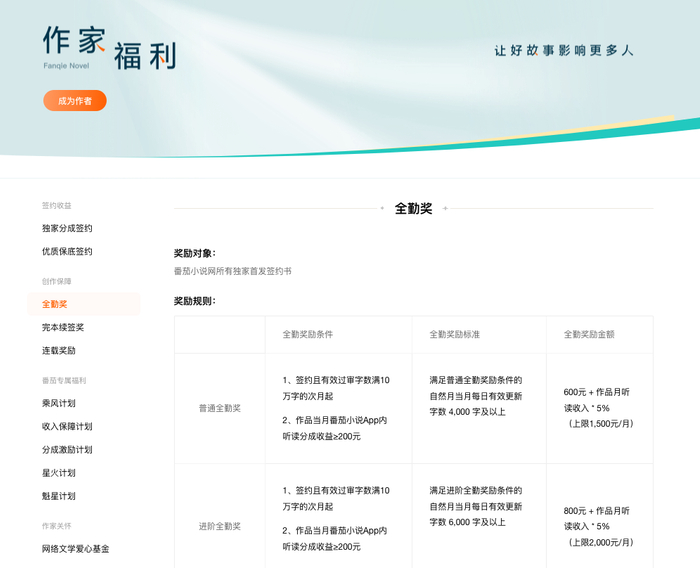Screen dimensions: 700x568
Task: Click the 作家福利 banner title logo
Action: coord(110,48)
